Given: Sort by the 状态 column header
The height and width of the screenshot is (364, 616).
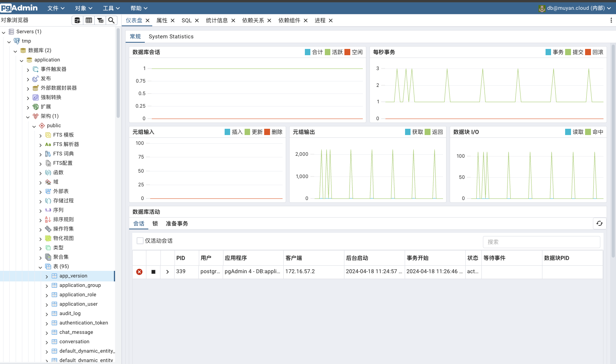Looking at the screenshot, I should tap(473, 258).
